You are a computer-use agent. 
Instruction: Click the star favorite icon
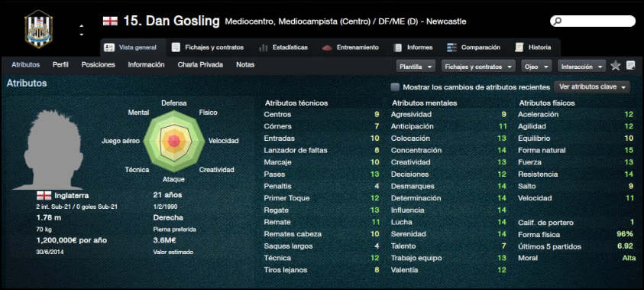pyautogui.click(x=615, y=66)
